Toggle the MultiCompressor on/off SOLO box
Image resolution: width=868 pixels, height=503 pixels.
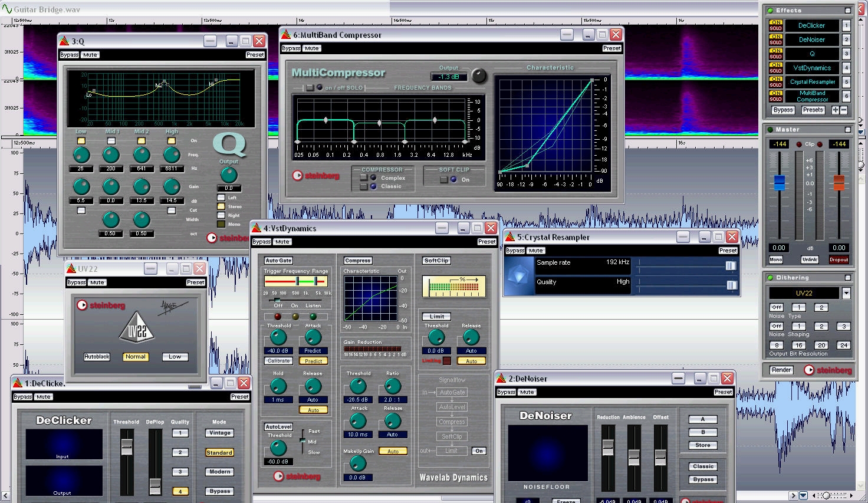pyautogui.click(x=310, y=88)
